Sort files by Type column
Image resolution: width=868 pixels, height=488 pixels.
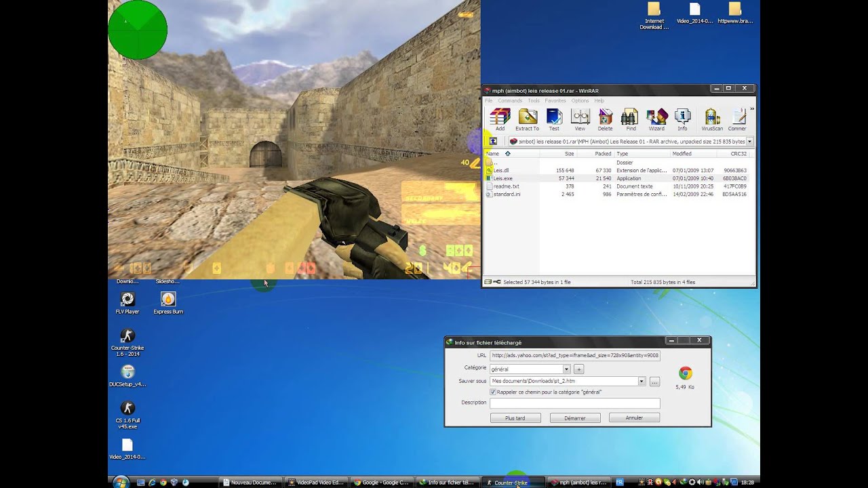[x=642, y=154]
